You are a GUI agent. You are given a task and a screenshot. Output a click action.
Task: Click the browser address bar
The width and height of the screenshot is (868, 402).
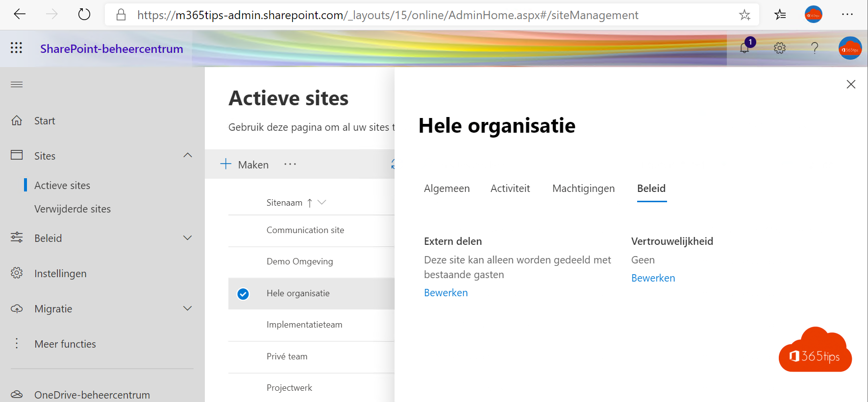[387, 15]
